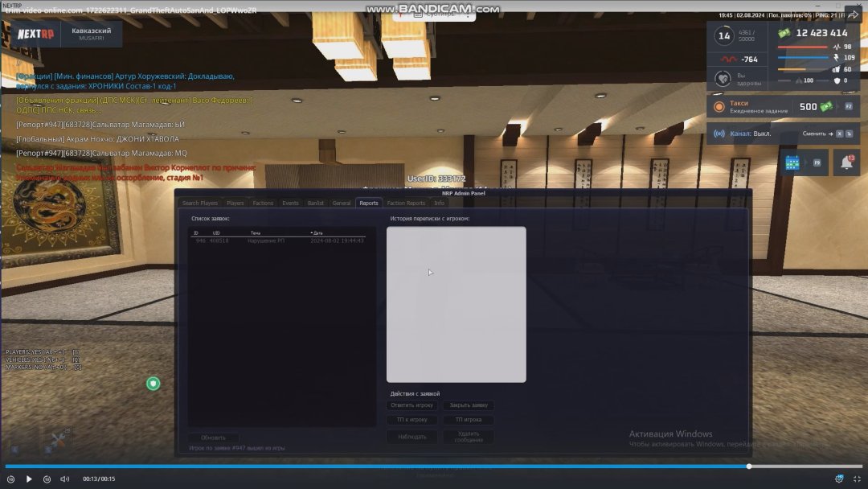Click the red health bar

point(802,47)
